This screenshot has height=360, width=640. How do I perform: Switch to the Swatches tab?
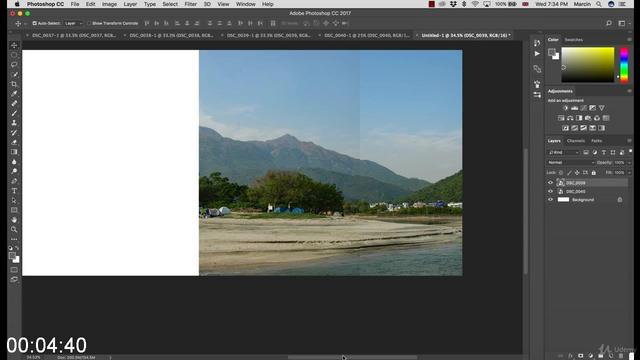tap(573, 40)
